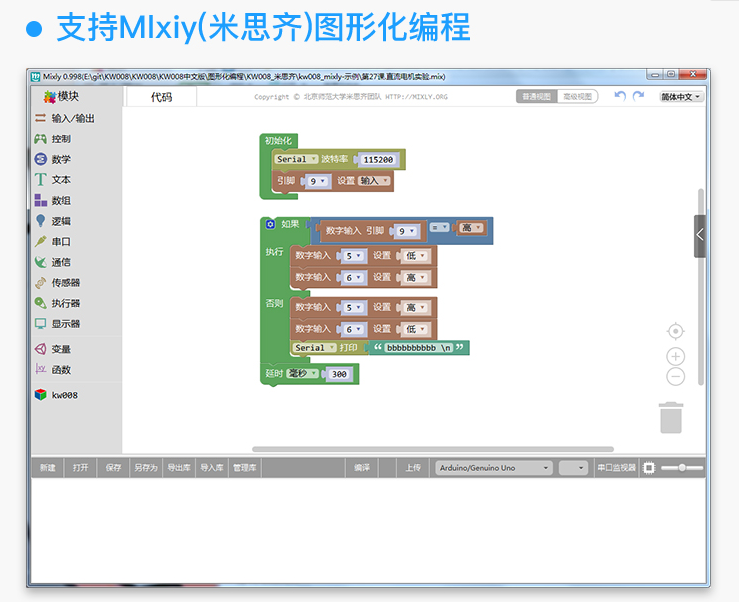Click the 管理库 button
The width and height of the screenshot is (739, 602).
coord(245,468)
